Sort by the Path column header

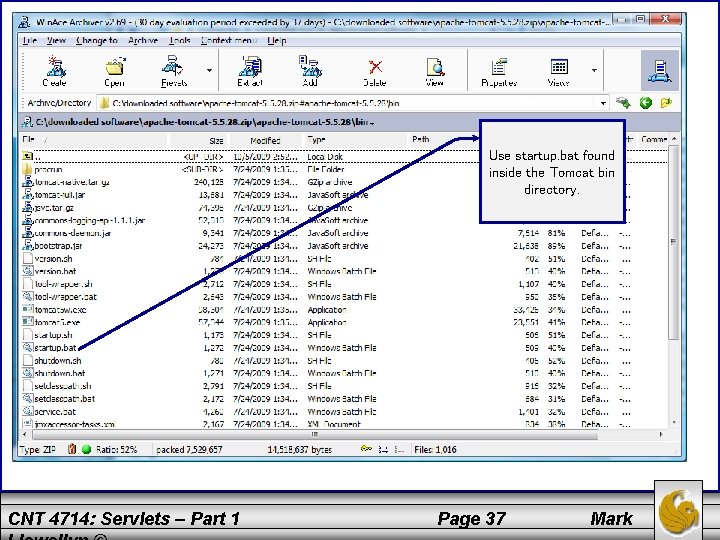(x=444, y=140)
